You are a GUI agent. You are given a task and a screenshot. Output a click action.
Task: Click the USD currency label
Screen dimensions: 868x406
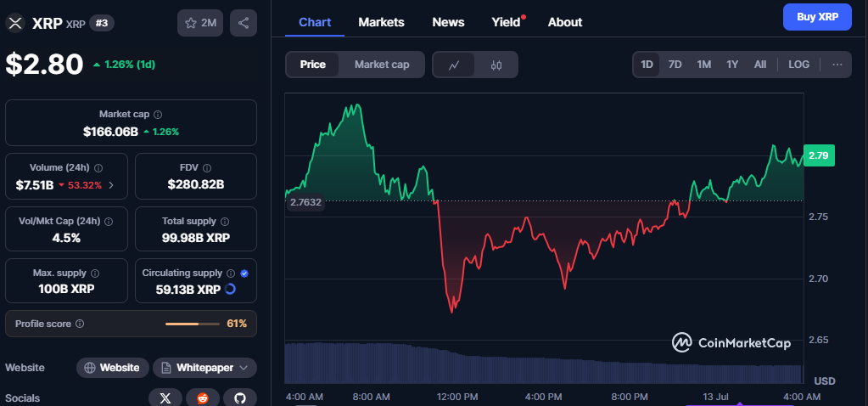(x=824, y=381)
